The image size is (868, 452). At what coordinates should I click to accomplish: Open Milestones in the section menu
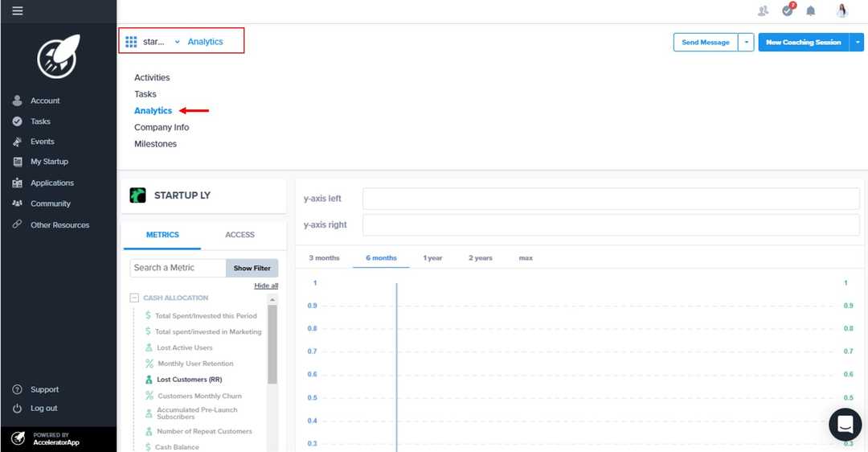(156, 144)
